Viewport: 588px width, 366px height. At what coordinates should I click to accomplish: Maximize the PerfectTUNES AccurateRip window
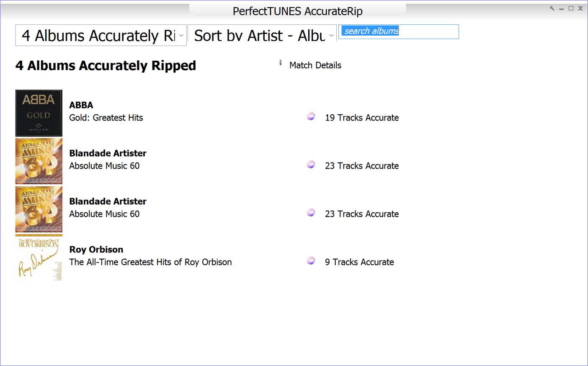(x=571, y=8)
